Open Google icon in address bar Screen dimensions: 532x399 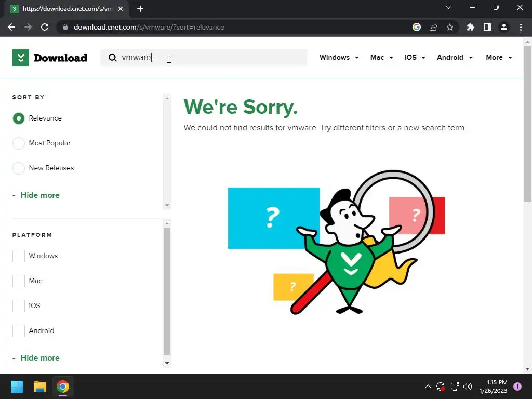click(417, 27)
